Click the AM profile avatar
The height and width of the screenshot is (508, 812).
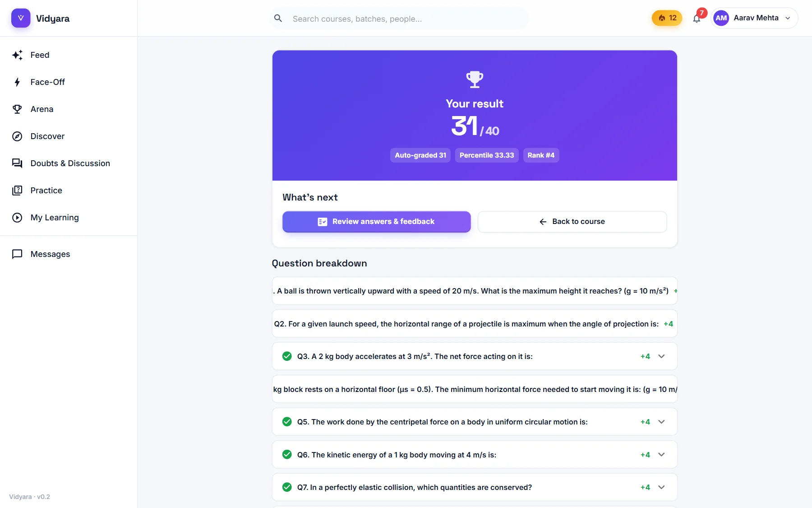pyautogui.click(x=721, y=18)
